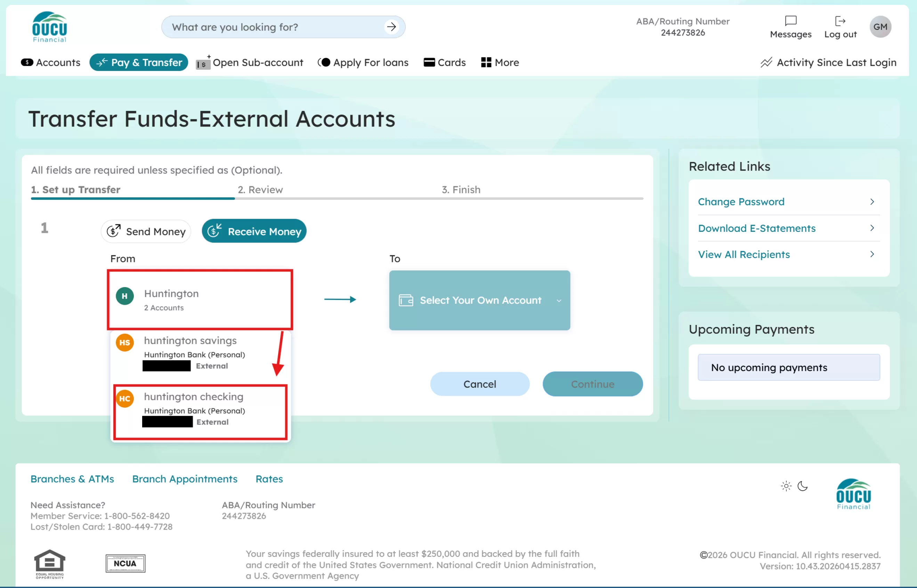This screenshot has height=588, width=917.
Task: Click the 3. Finish step
Action: tap(461, 190)
